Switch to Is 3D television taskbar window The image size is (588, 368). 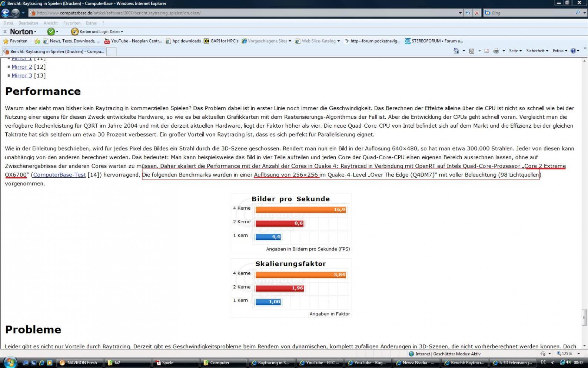point(512,363)
